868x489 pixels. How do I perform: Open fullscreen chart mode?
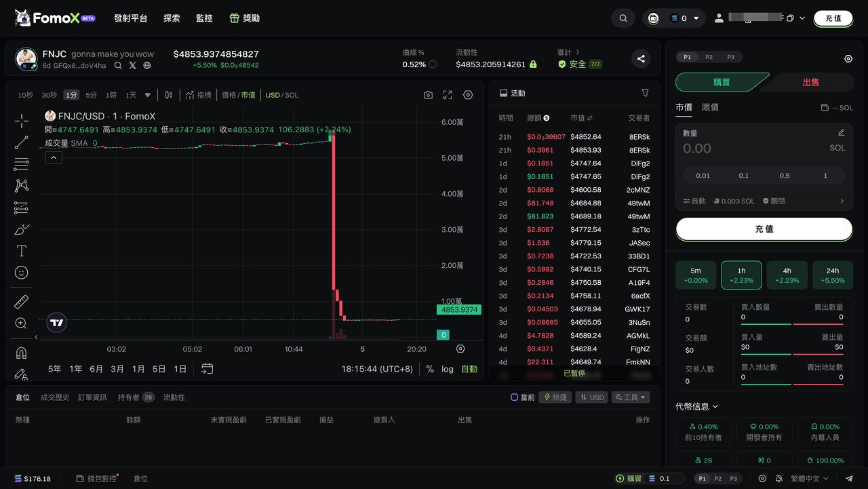coord(448,95)
